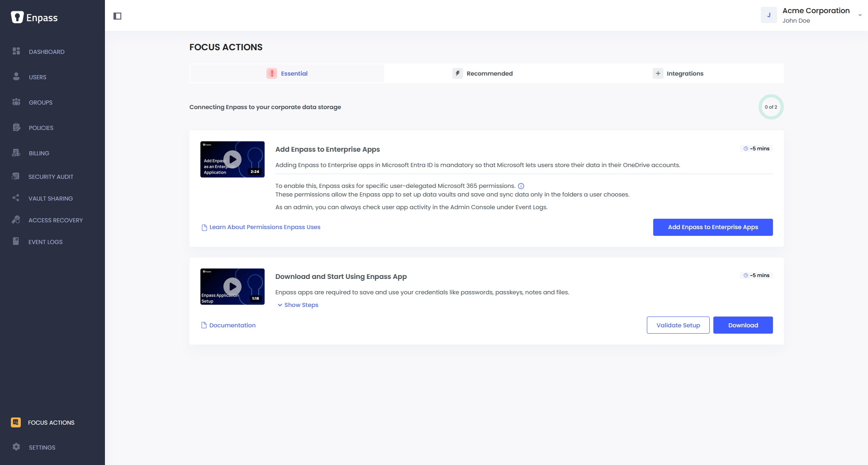Click the Groups sidebar icon

tap(16, 102)
